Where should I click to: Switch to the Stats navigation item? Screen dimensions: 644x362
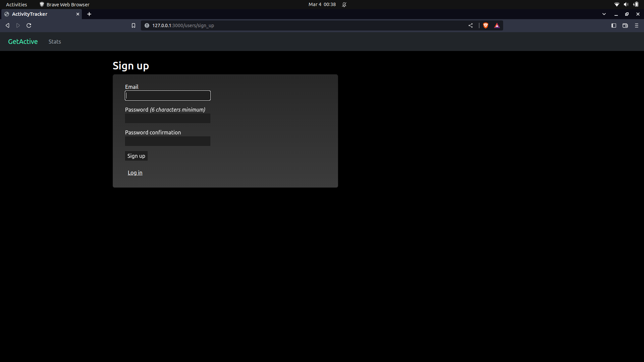(54, 41)
